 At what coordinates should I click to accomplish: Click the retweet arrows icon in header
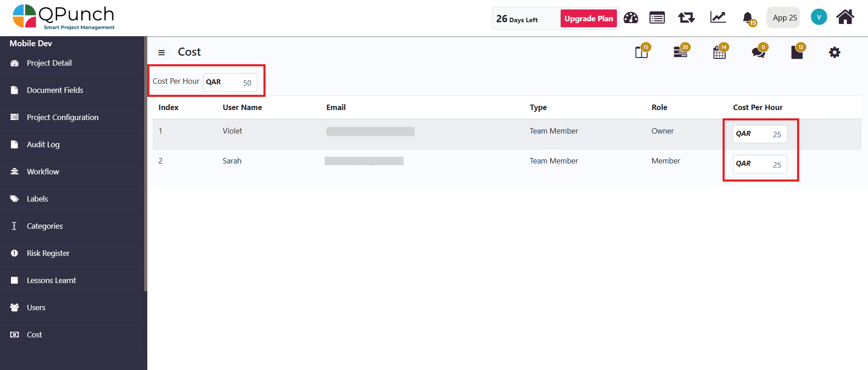pos(686,18)
